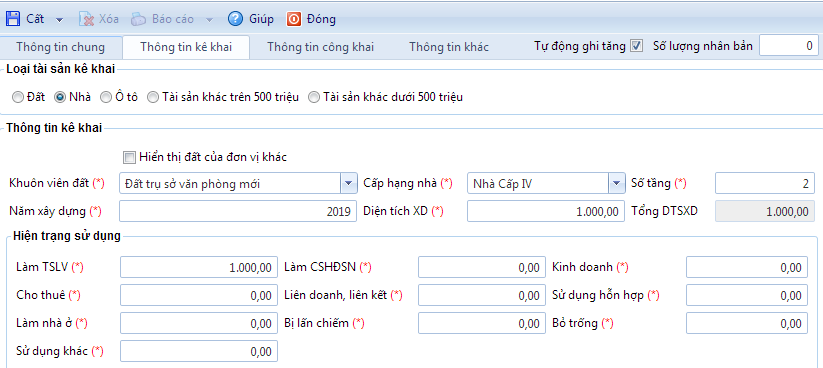Viewport: 823px width, 368px height.
Task: Toggle Tự động ghi tăng checkbox
Action: [x=636, y=46]
